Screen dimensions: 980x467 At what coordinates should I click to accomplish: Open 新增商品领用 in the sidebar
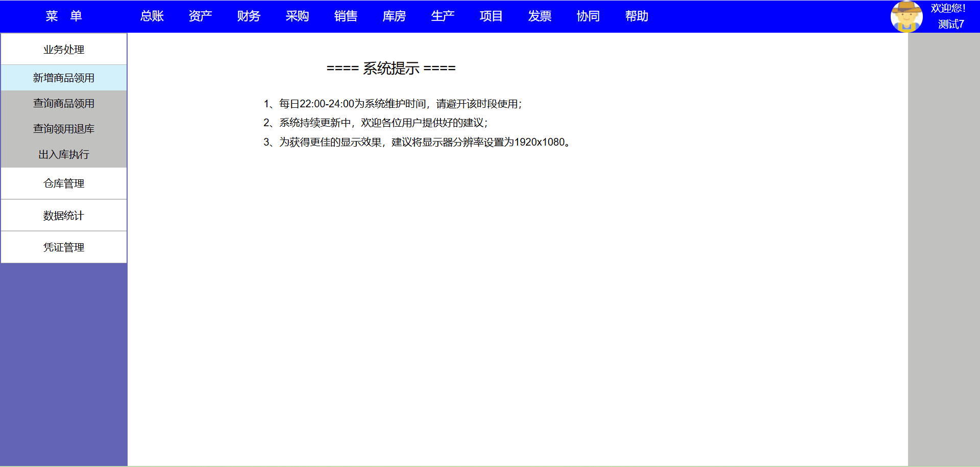tap(64, 78)
